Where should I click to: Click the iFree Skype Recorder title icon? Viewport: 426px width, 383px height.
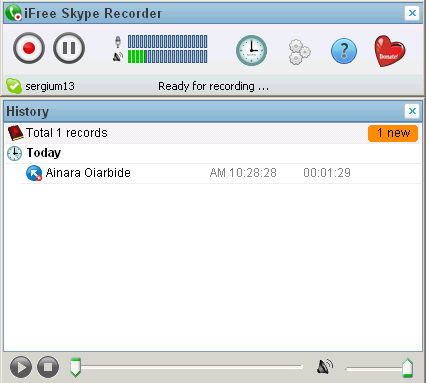[14, 13]
